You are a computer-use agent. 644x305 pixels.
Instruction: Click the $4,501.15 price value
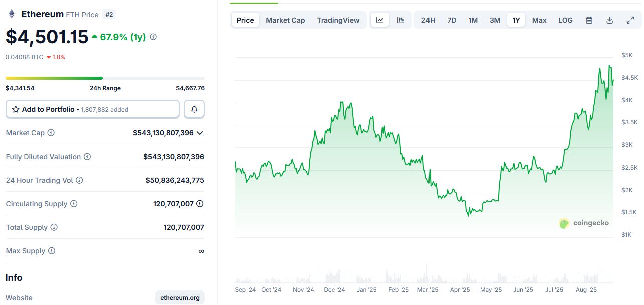(47, 37)
